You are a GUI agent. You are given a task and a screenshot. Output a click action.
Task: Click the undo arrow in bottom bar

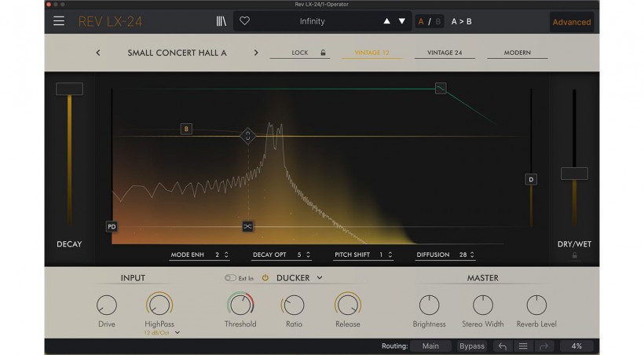pos(503,346)
